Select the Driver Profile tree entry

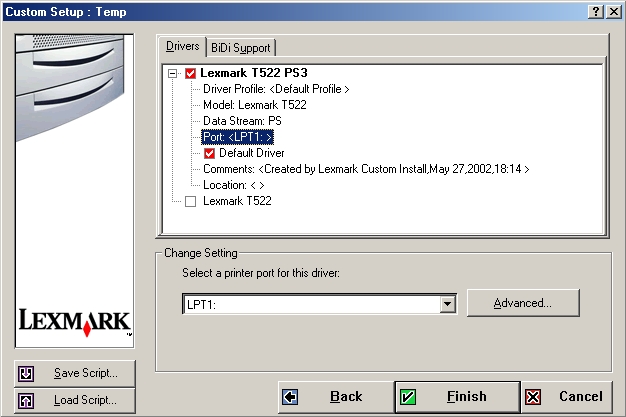[x=276, y=89]
